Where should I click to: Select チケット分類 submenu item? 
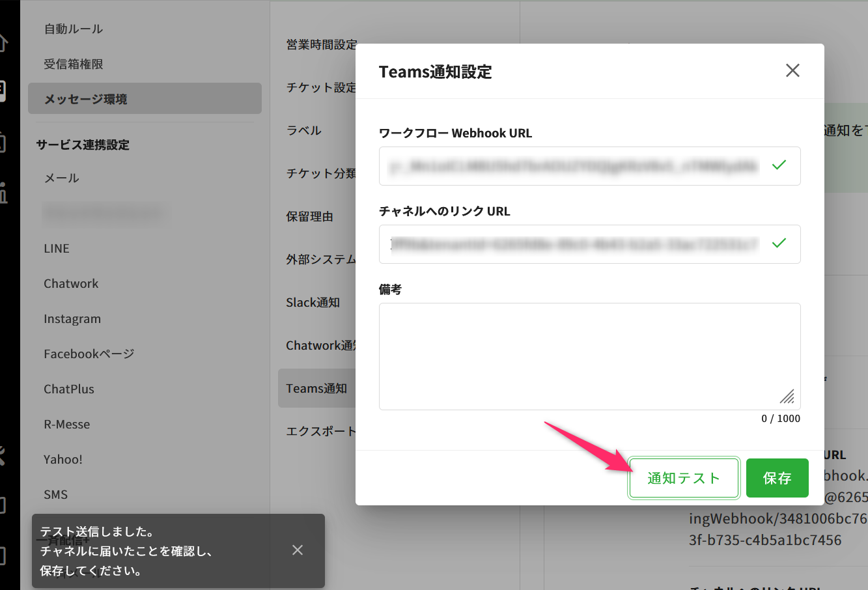tap(321, 173)
